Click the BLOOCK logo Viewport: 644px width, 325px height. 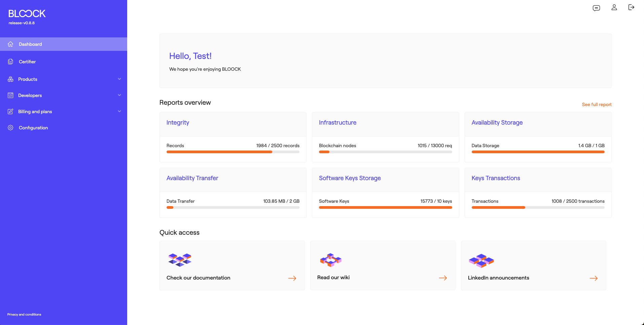click(27, 13)
